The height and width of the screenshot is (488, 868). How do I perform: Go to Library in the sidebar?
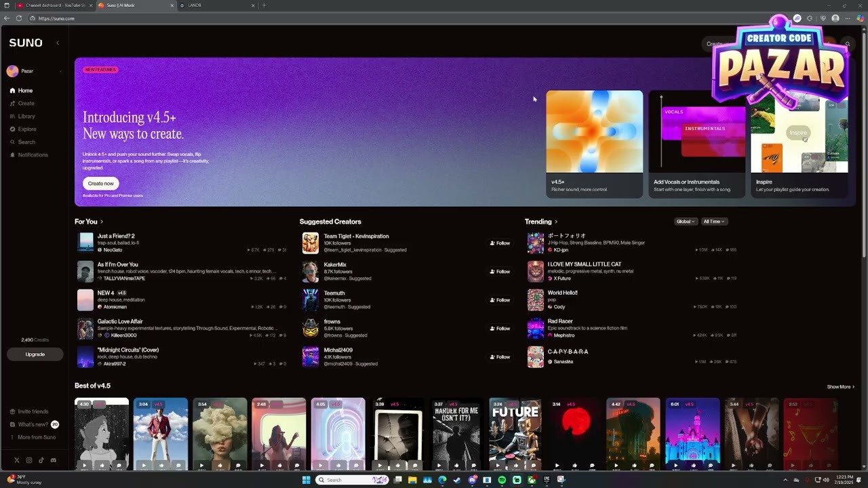tap(26, 117)
